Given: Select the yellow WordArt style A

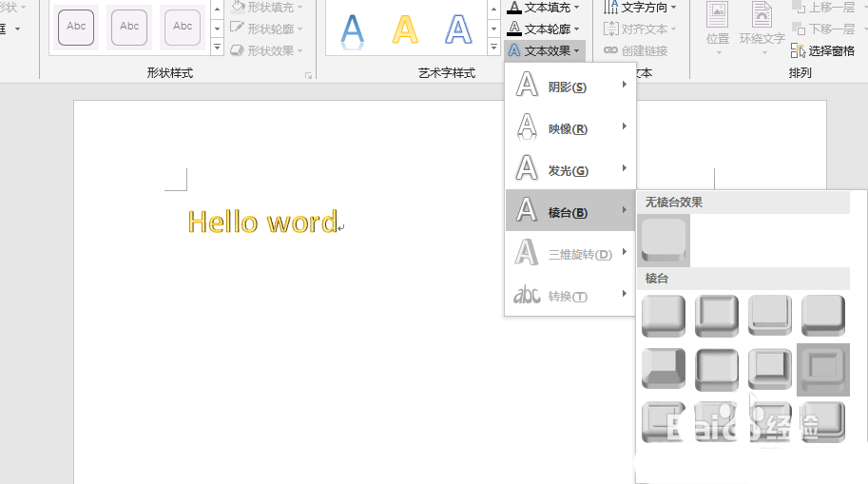Looking at the screenshot, I should coord(406,29).
